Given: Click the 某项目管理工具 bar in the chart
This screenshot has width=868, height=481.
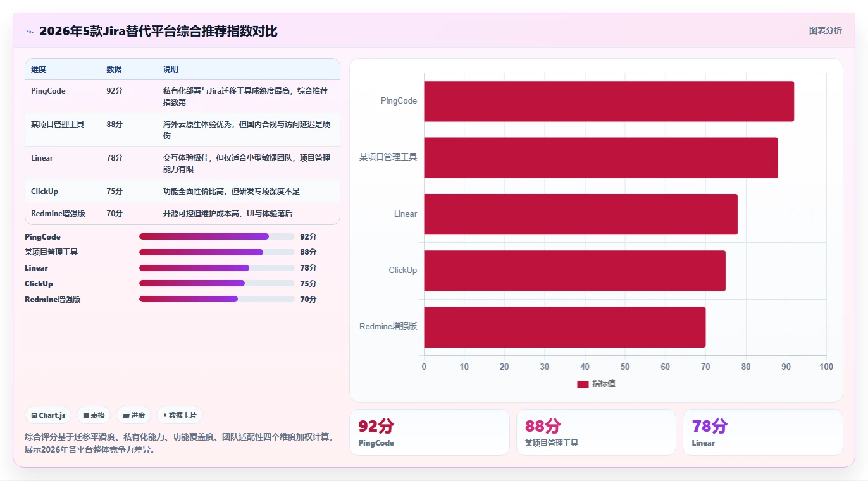Looking at the screenshot, I should 601,157.
